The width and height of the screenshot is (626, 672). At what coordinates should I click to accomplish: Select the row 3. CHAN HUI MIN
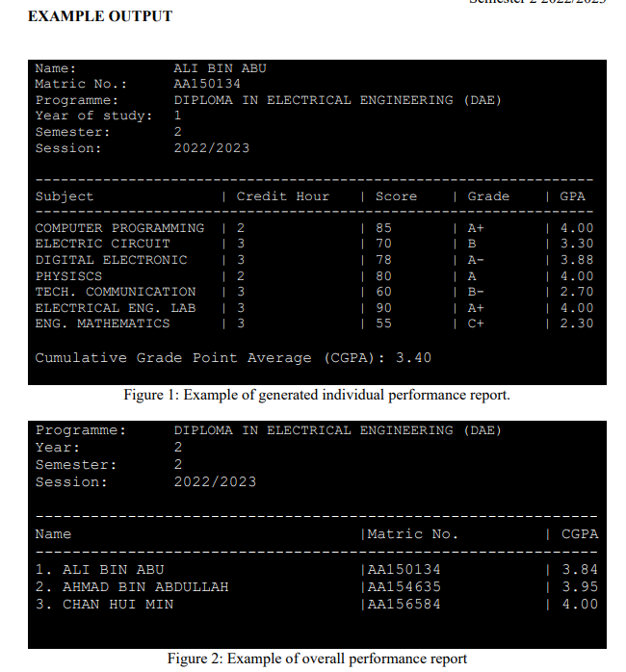click(317, 605)
